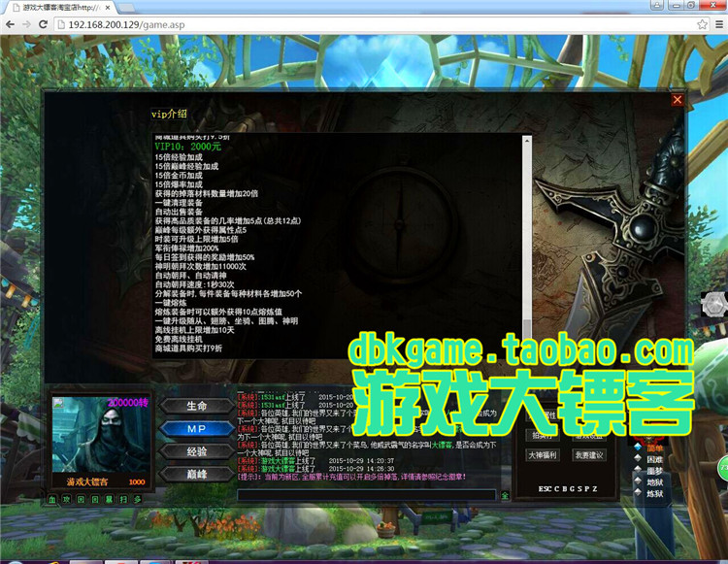Click the 多 skill icon
728x564 pixels.
click(x=138, y=500)
